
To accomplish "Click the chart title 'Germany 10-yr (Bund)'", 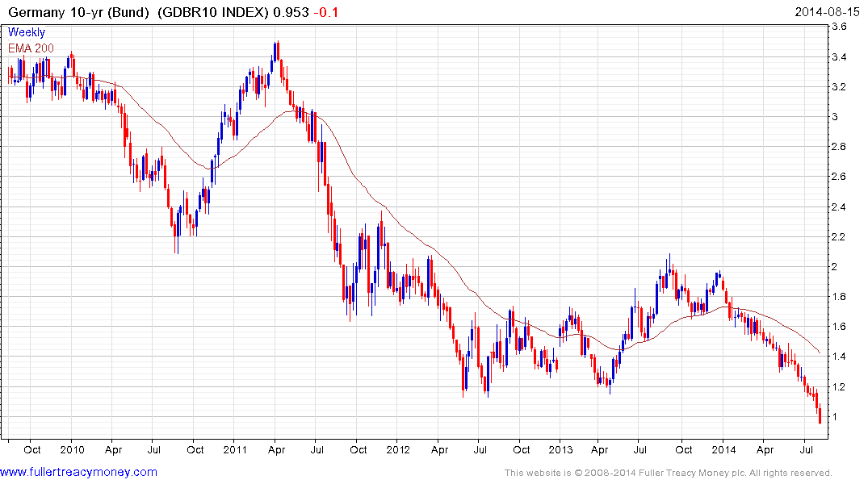I will coord(78,12).
